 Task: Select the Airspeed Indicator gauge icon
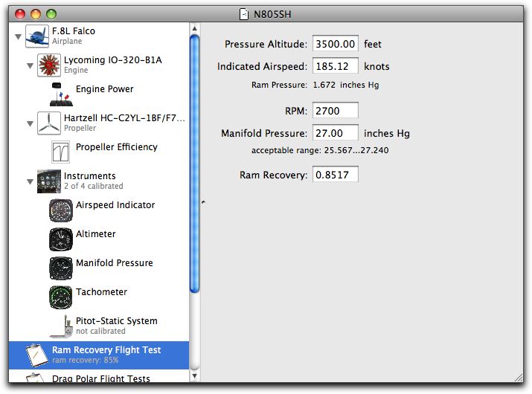click(61, 210)
